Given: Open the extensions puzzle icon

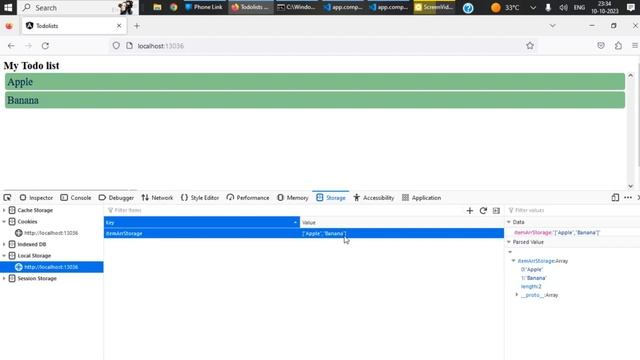Looking at the screenshot, I should pyautogui.click(x=618, y=46).
